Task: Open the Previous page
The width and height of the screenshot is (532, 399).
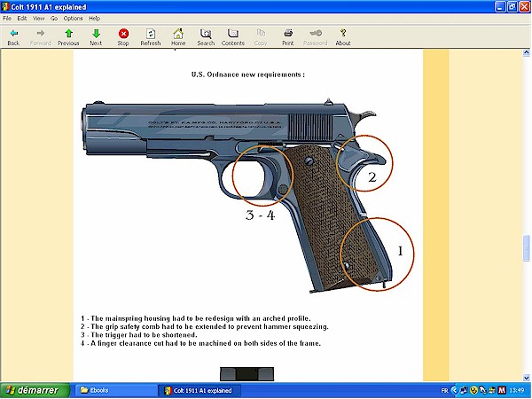Action: click(x=68, y=36)
